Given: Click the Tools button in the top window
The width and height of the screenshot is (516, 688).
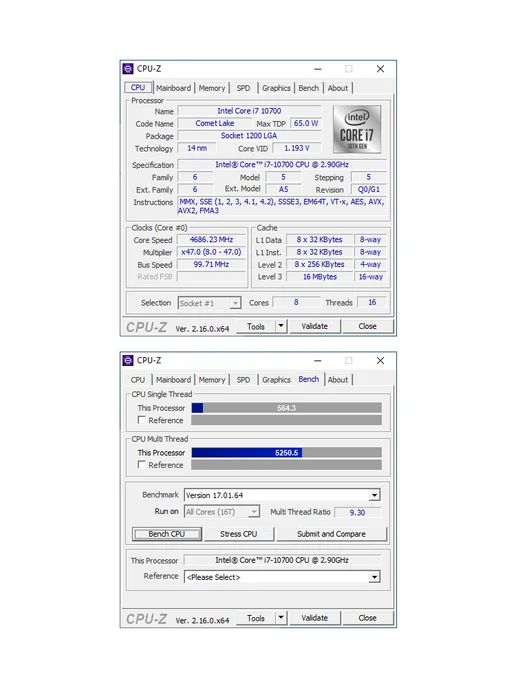Looking at the screenshot, I should point(256,326).
